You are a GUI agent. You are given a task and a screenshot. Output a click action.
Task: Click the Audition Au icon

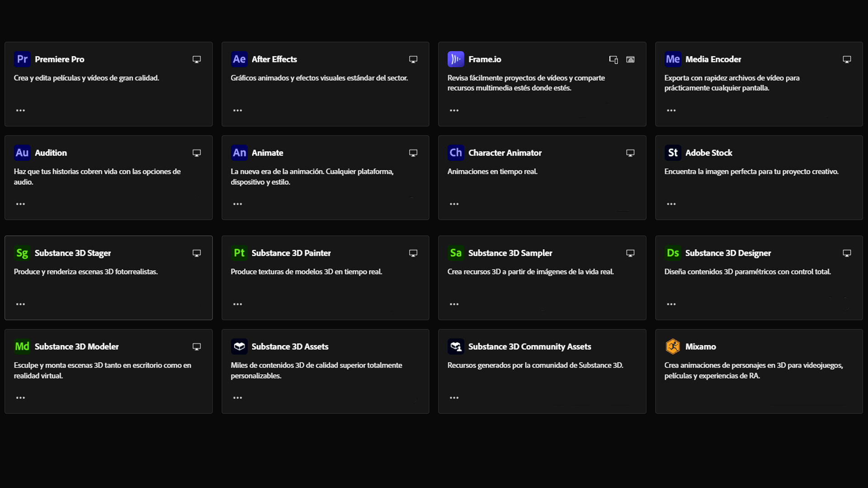tap(22, 153)
